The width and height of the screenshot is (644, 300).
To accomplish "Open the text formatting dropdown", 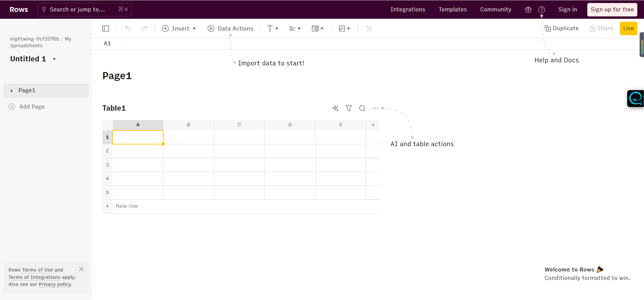I will coord(273,28).
